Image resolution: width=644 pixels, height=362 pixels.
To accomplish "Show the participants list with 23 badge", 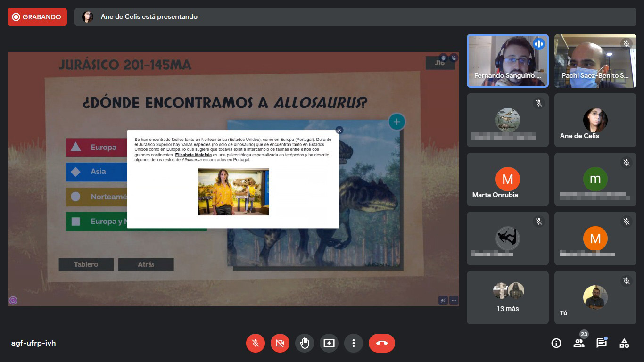I will pos(579,343).
